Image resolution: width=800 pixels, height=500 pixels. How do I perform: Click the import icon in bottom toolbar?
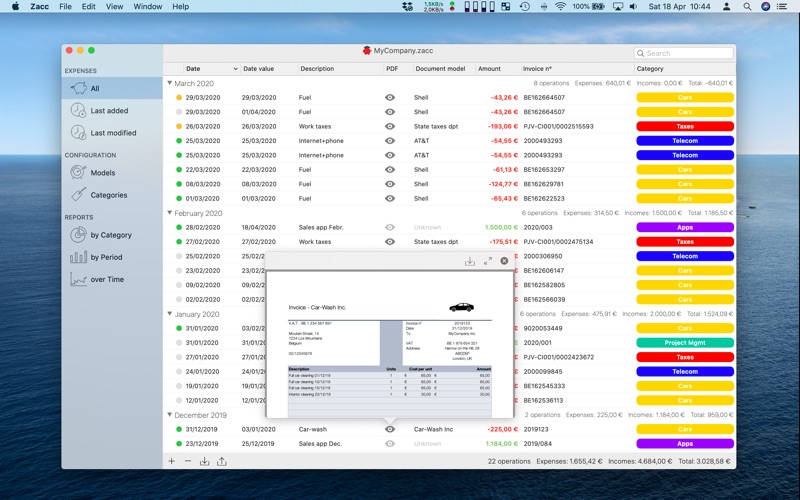coord(204,461)
